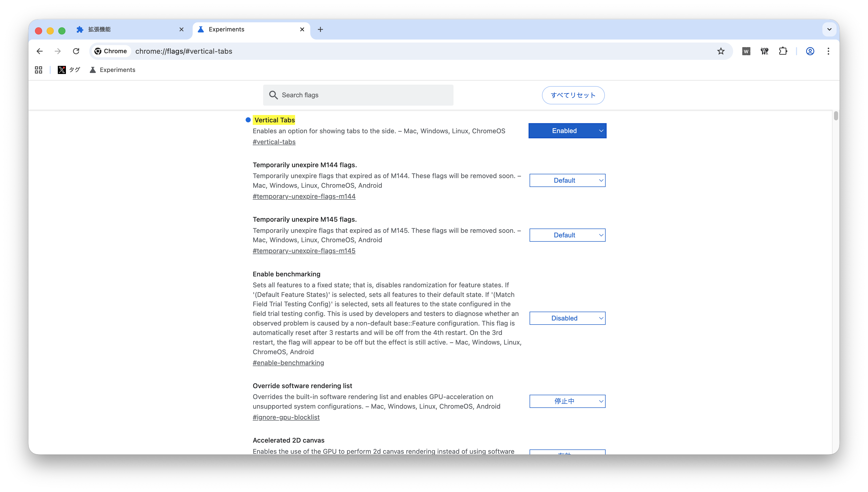Screen dimensions: 868x492
Task: Click the W extension icon in the toolbar
Action: 746,51
